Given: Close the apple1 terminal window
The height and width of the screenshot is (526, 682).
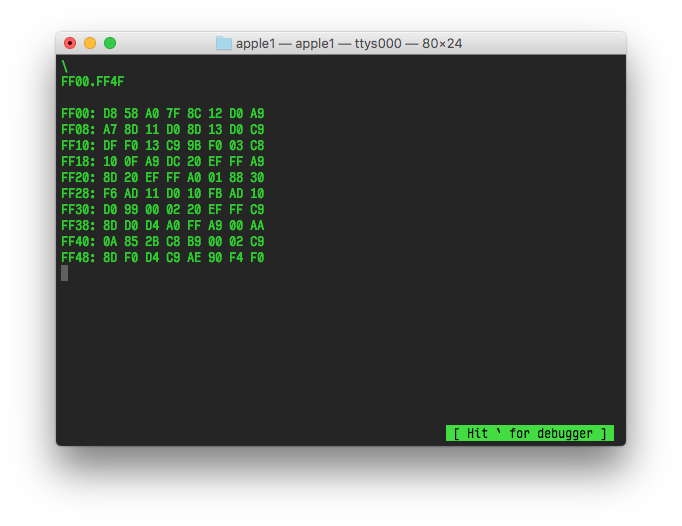Looking at the screenshot, I should [70, 43].
